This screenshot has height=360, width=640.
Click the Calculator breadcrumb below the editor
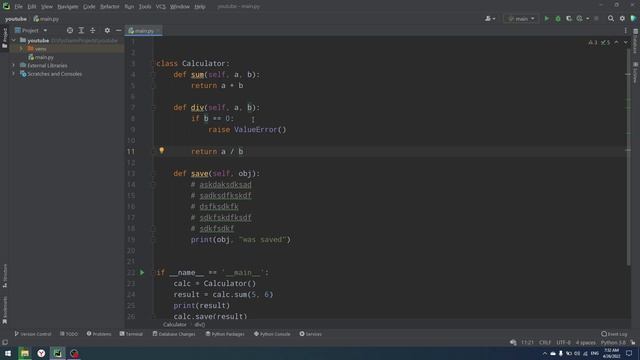coord(175,325)
